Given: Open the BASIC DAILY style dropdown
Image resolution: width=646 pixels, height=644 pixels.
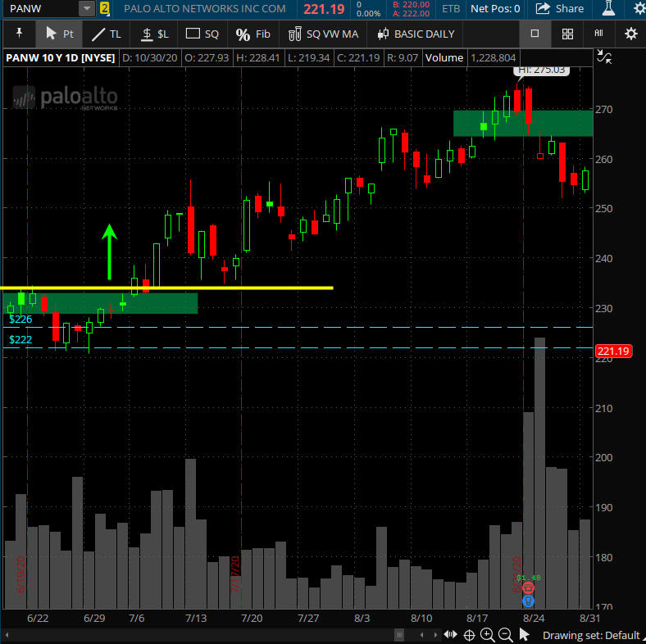Looking at the screenshot, I should (415, 34).
